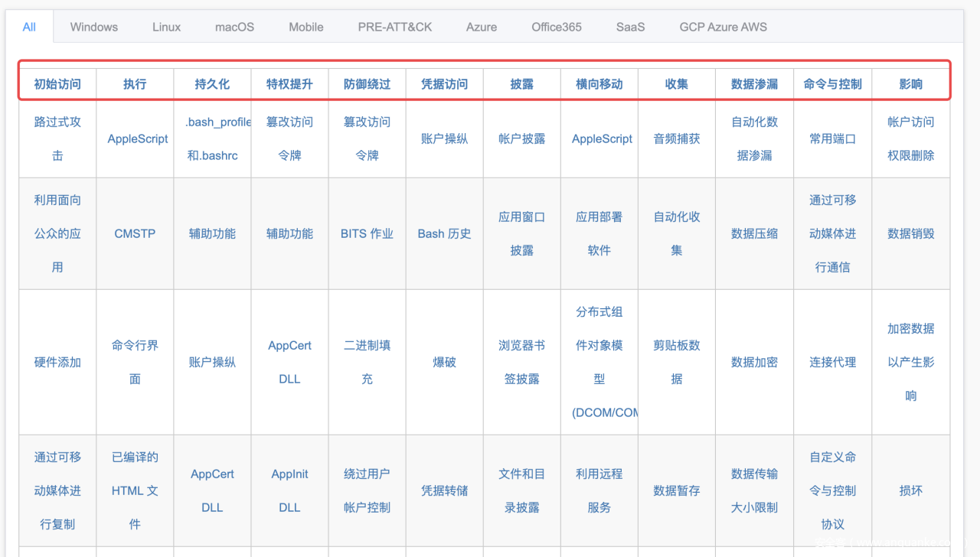Screen dimensions: 980x557
Task: Switch to the Linux tab
Action: 166,27
